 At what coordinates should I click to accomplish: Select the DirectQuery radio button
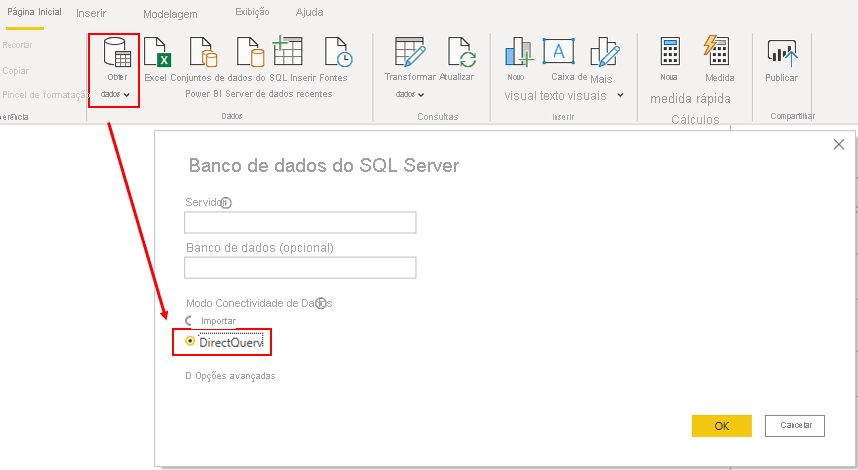point(190,341)
